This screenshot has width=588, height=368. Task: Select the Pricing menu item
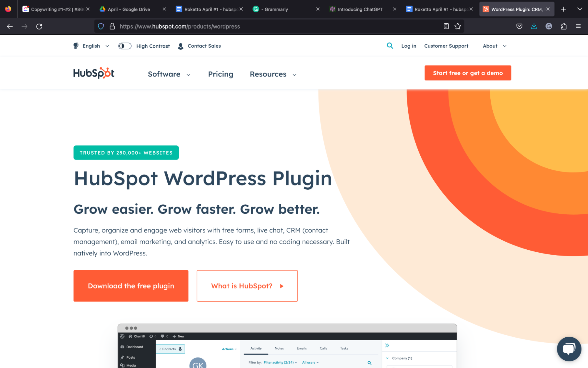point(221,74)
